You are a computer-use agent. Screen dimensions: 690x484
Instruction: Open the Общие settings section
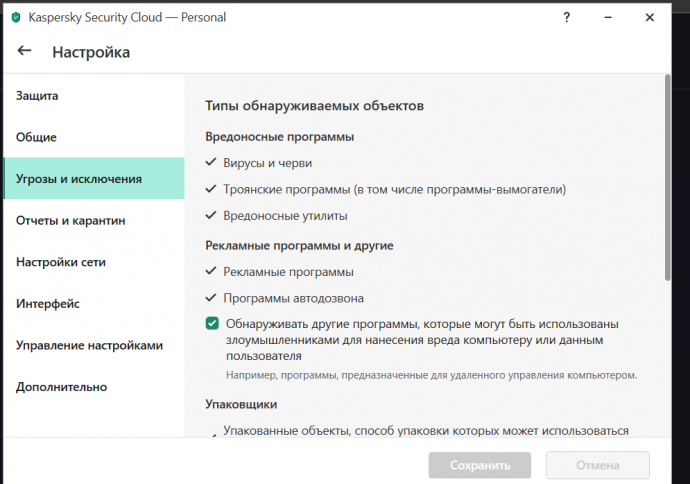tap(36, 137)
